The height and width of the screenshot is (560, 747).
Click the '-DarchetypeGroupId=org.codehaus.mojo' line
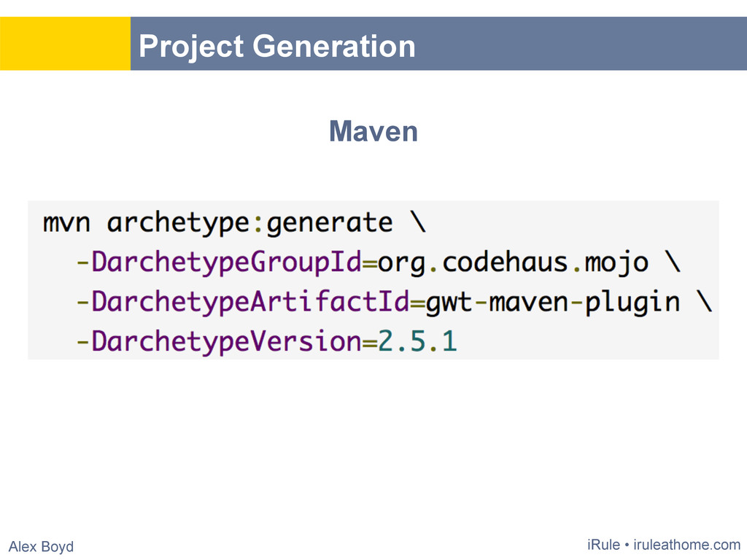pos(379,262)
